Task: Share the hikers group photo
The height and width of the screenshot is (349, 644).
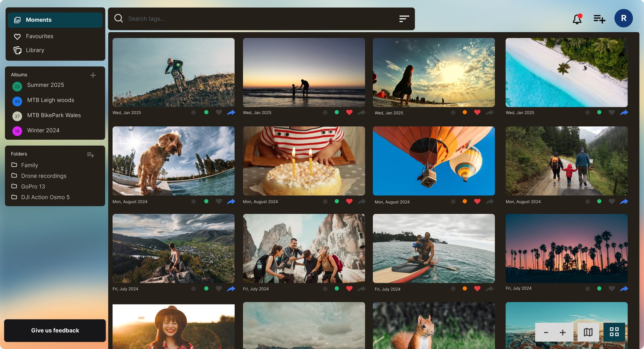Action: pyautogui.click(x=361, y=289)
